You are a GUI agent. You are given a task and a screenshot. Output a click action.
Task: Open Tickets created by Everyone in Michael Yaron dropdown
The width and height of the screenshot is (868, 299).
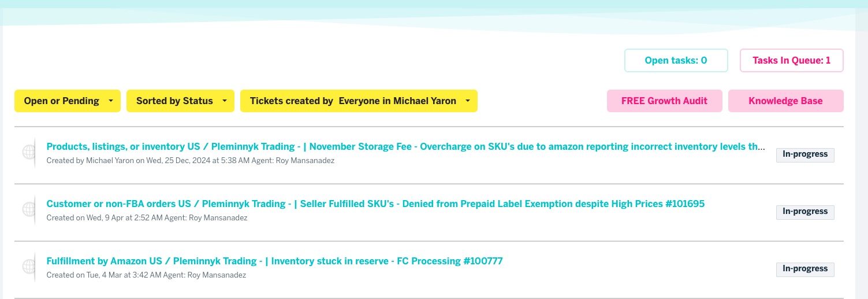click(x=359, y=101)
